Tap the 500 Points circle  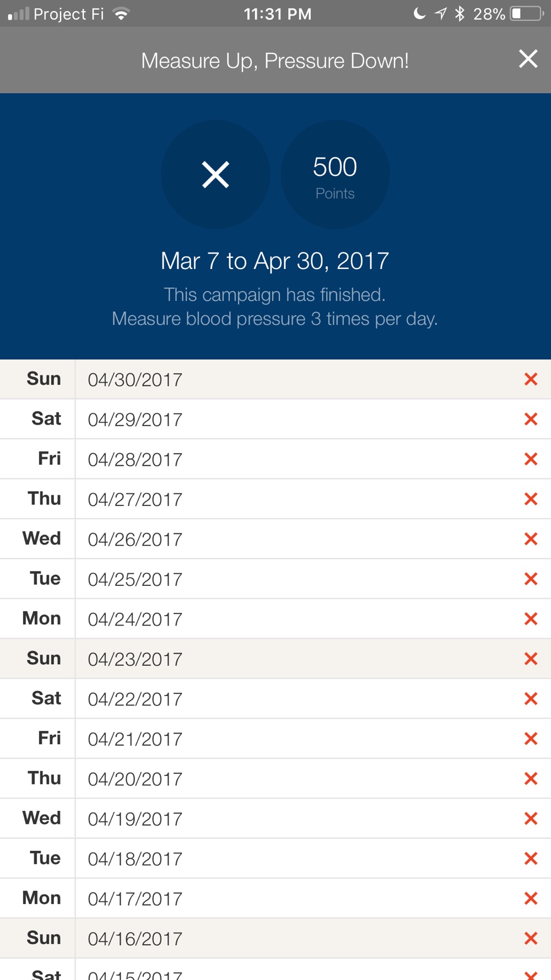335,175
